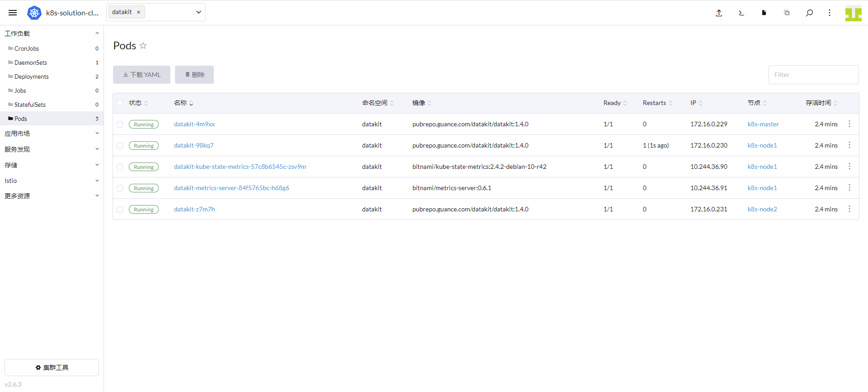Screen dimensions: 868x392
Task: Click the download kubeconfig file icon
Action: pos(764,13)
